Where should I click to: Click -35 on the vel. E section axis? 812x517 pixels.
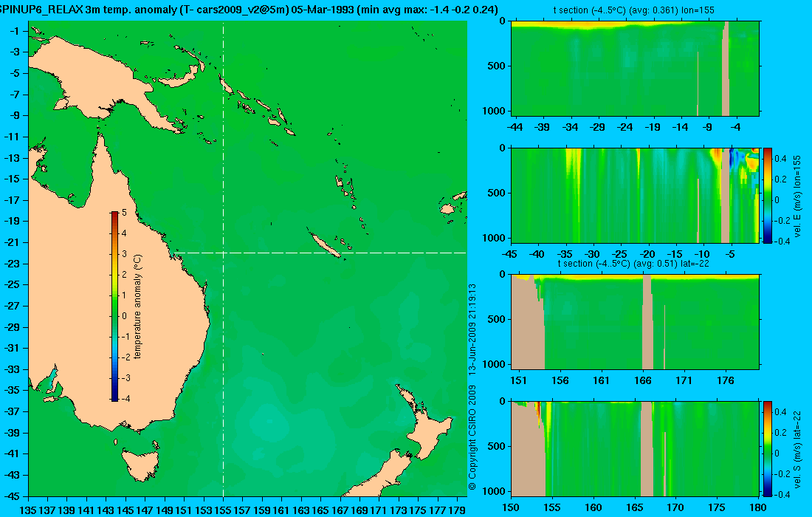pos(565,254)
